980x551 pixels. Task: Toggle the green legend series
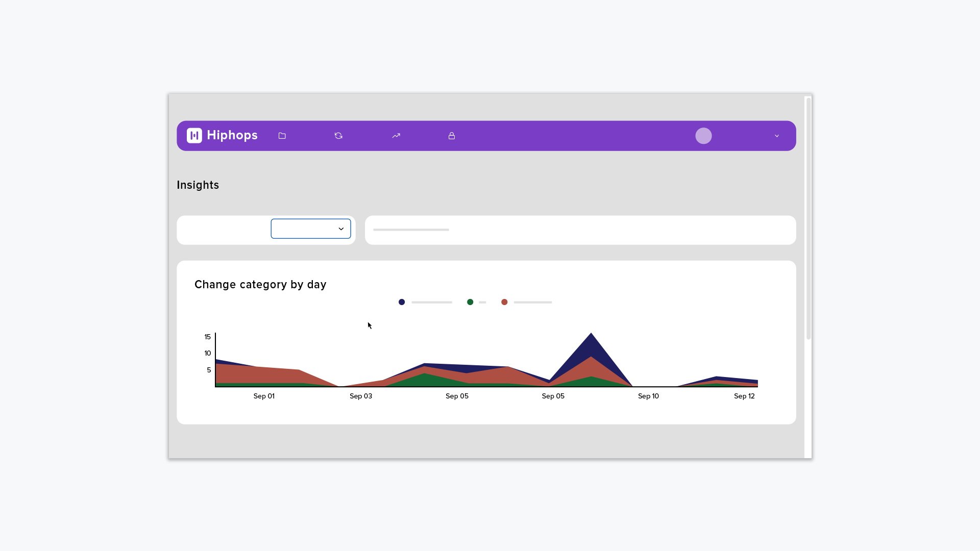470,303
